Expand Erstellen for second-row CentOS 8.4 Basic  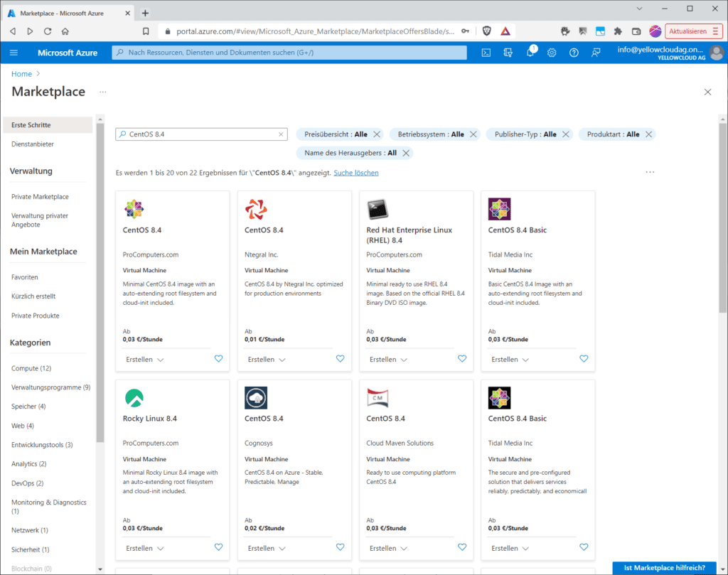coord(510,548)
